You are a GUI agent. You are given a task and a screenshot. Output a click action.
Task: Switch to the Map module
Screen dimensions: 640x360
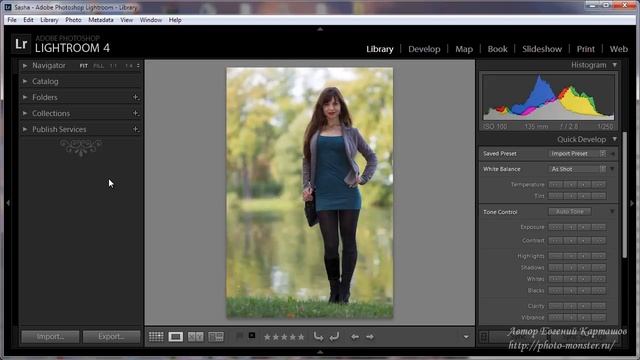pyautogui.click(x=464, y=49)
